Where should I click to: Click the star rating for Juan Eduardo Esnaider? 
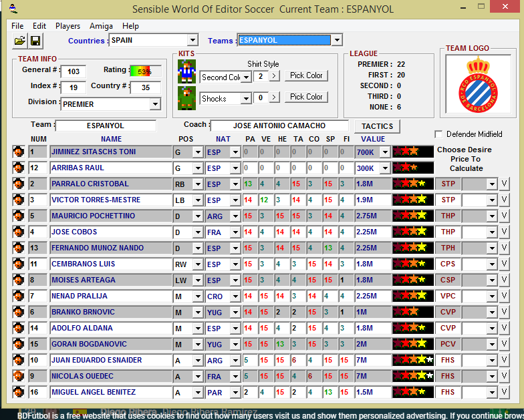click(412, 360)
